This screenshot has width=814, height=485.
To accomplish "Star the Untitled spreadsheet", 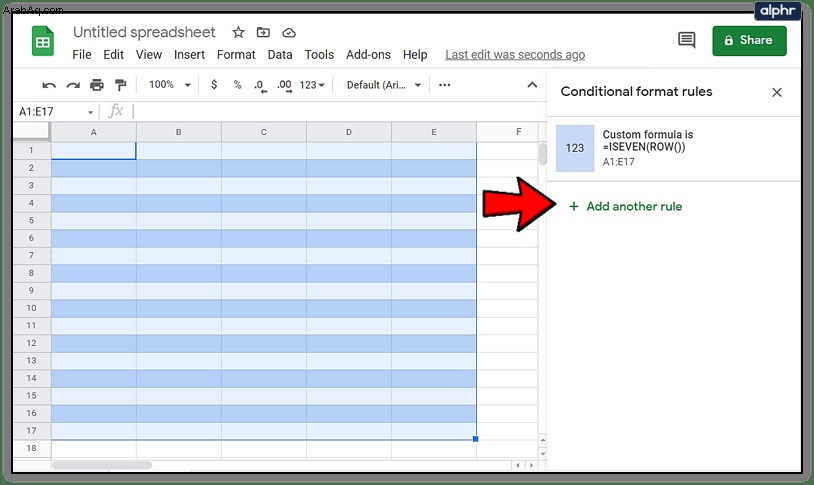I will click(238, 33).
